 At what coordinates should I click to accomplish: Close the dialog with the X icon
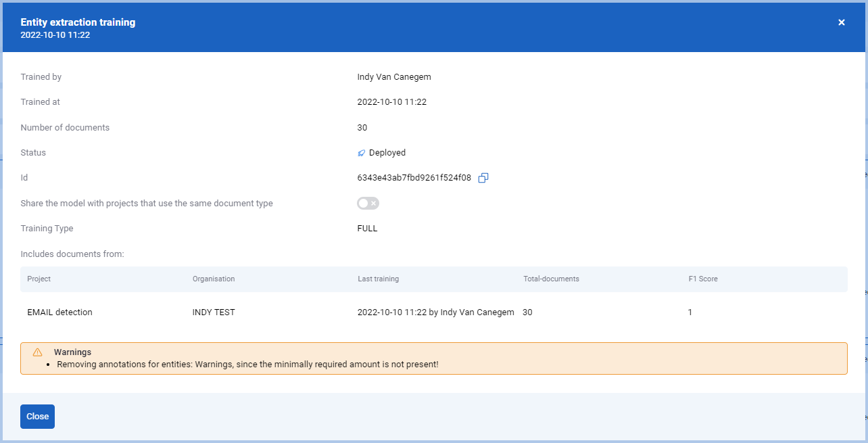coord(842,22)
